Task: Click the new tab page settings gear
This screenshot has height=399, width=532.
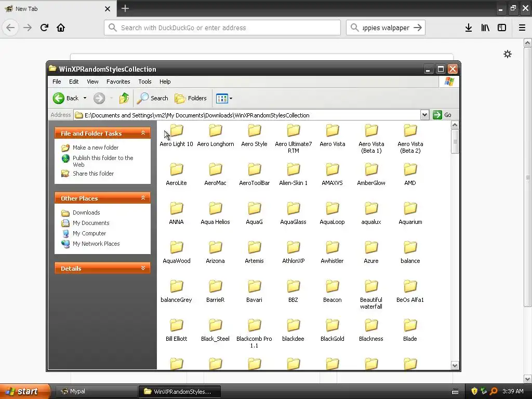Action: [x=508, y=54]
